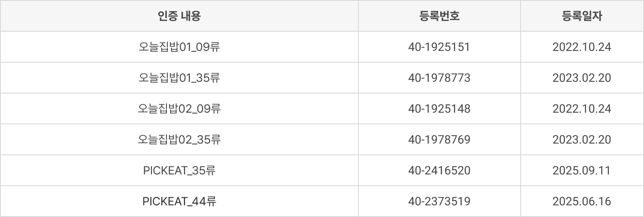Screen dimensions: 644x217
Task: Click registration number 40-2373519
Action: (x=439, y=202)
